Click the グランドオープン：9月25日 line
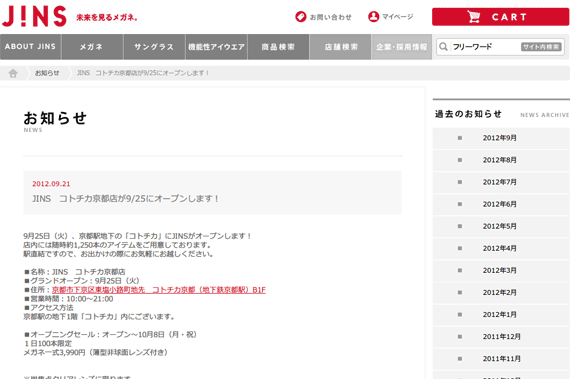Viewport: 570px width, 379px height. (x=82, y=281)
